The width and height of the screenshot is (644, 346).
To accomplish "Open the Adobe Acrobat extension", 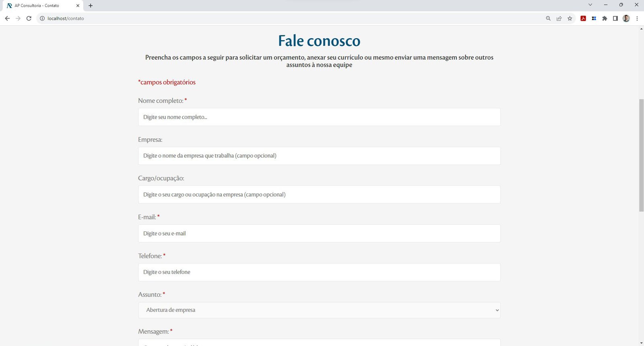I will tap(583, 19).
